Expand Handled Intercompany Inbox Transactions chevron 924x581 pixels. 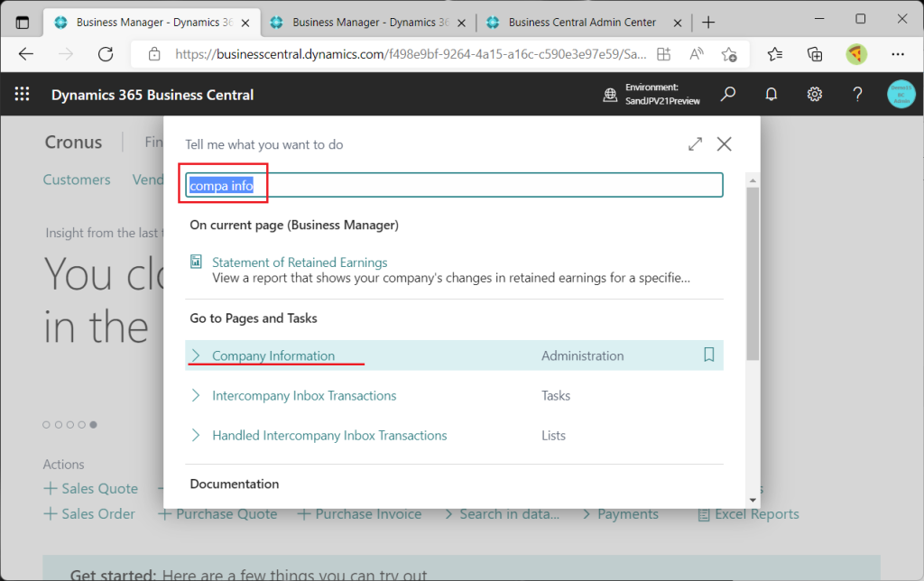tap(196, 436)
